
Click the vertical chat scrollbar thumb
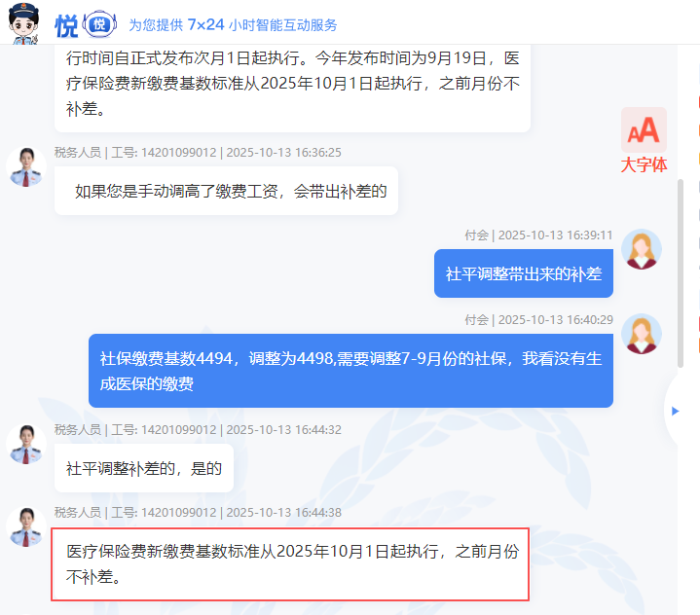[x=681, y=273]
